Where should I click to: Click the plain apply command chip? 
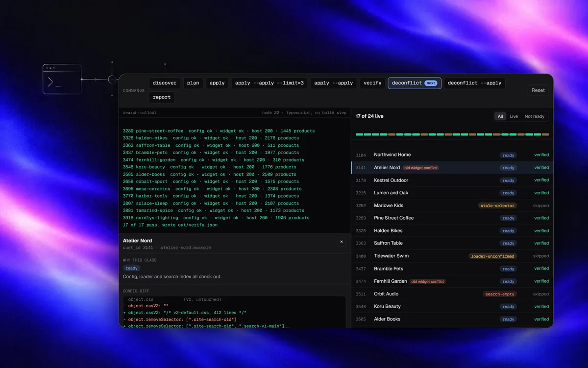point(217,83)
